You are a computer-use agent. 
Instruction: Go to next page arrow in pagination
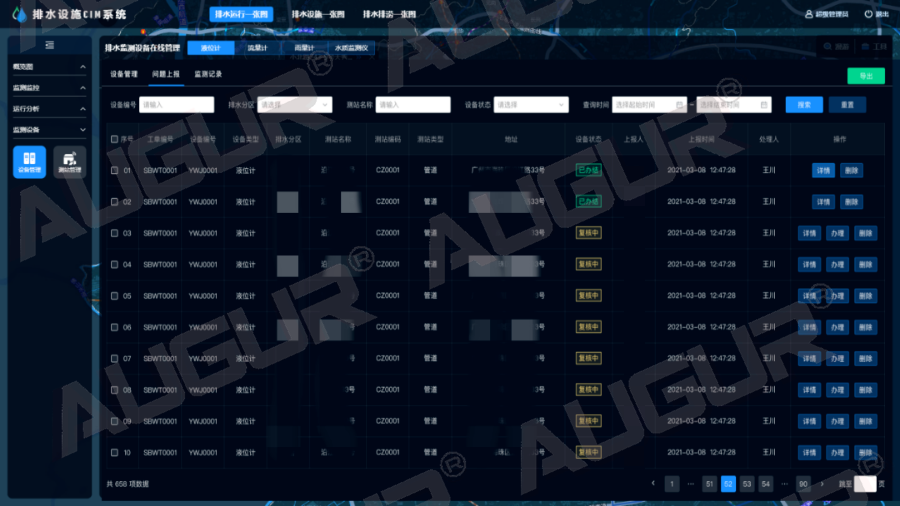click(x=821, y=484)
